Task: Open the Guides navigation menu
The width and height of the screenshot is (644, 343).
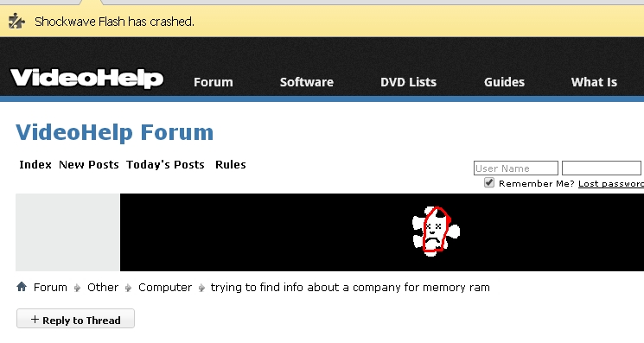Action: pos(504,82)
